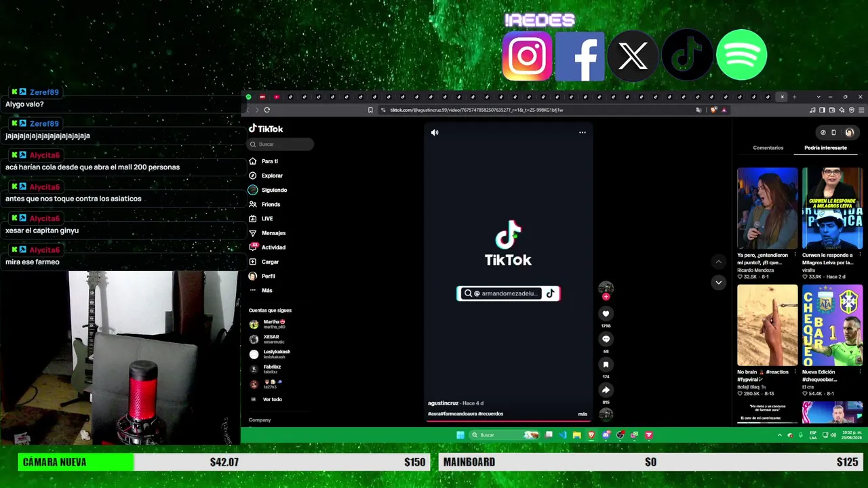Save the video with the bookmark icon
The height and width of the screenshot is (488, 868).
[x=606, y=365]
